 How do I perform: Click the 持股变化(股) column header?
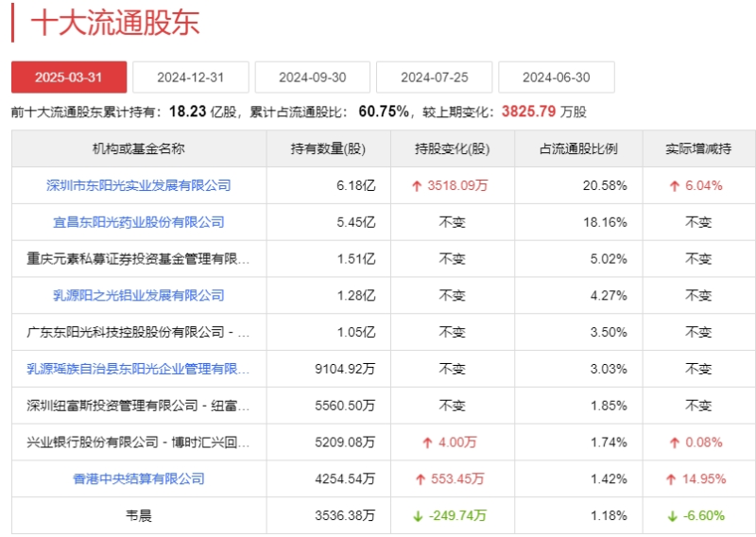452,148
